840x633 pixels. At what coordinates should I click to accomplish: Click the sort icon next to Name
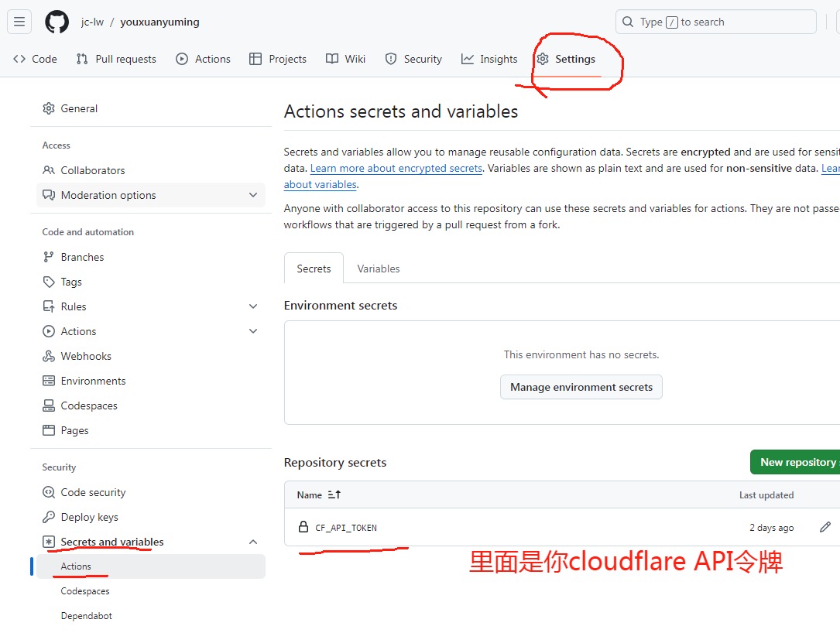pyautogui.click(x=334, y=494)
